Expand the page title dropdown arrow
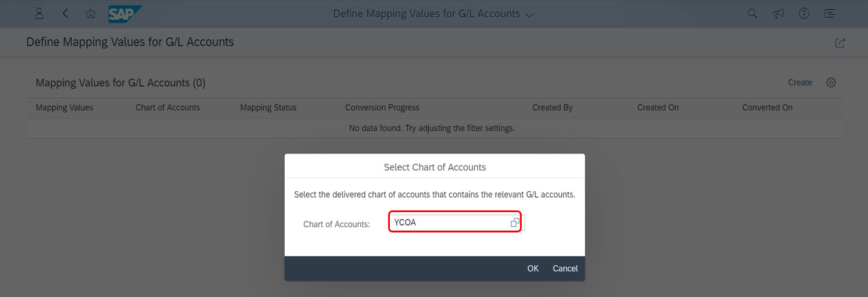 click(529, 15)
